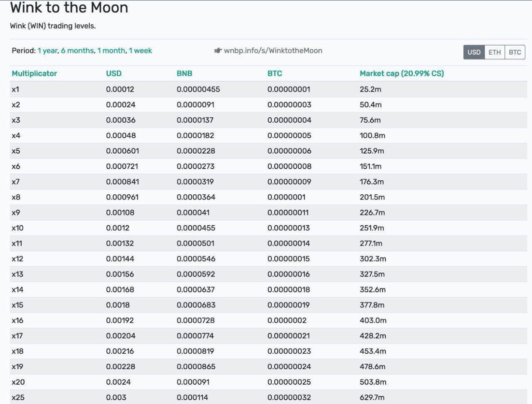Select the 6 months period
Image resolution: width=532 pixels, height=404 pixels.
77,51
